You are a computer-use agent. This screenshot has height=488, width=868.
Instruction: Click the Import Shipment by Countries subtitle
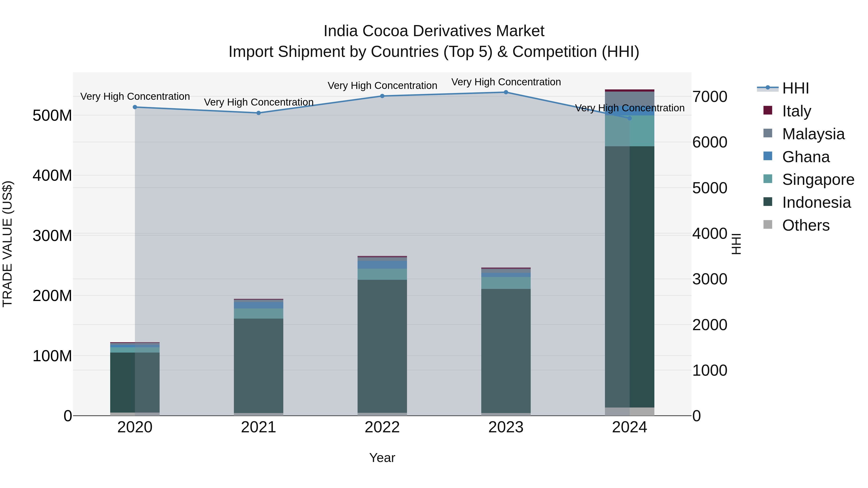(434, 52)
